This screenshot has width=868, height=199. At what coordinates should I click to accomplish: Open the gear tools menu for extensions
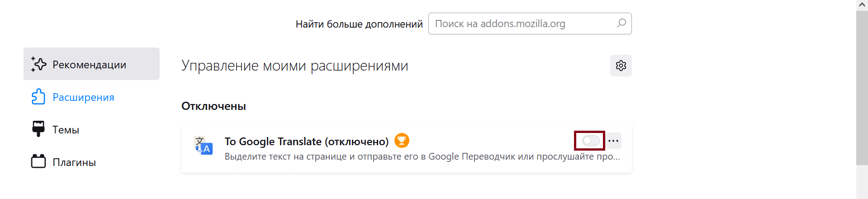621,66
